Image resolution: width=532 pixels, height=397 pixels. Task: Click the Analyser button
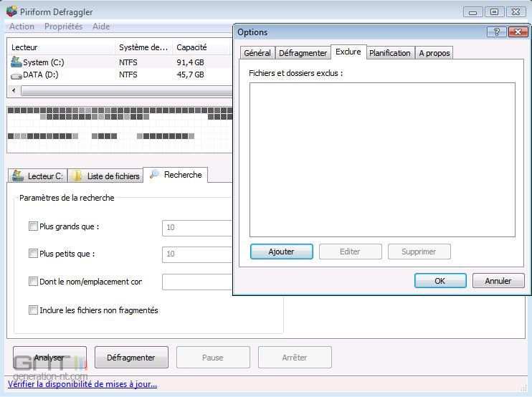click(x=49, y=358)
